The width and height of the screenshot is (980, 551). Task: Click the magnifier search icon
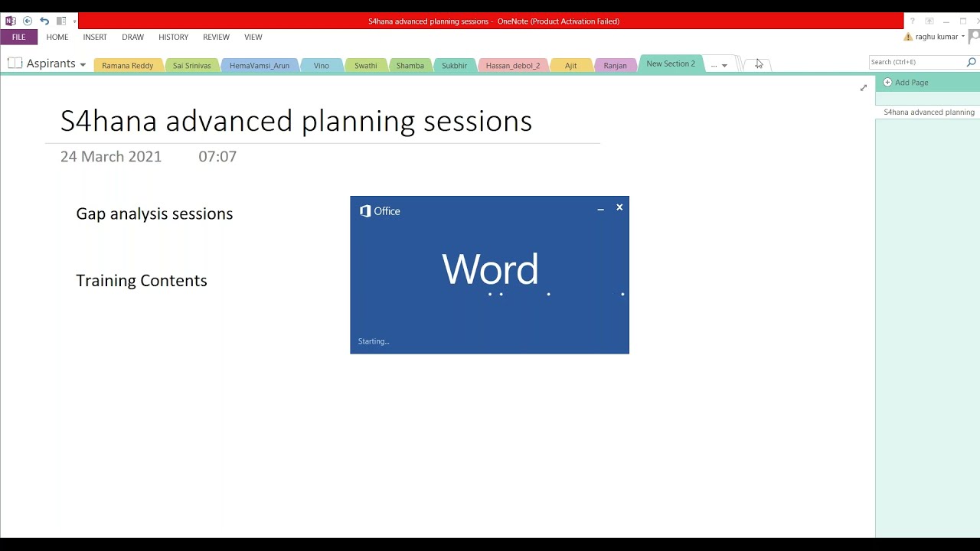coord(972,62)
